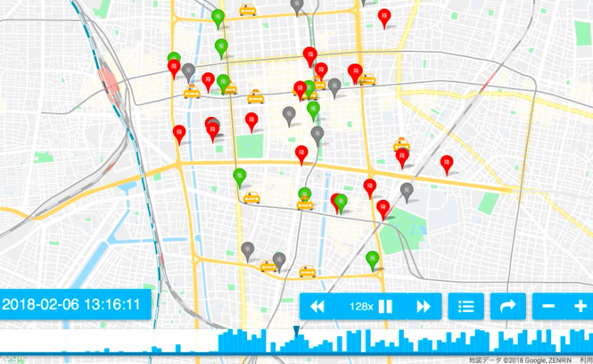Pause the 128x playback
This screenshot has height=364, width=593.
point(385,307)
